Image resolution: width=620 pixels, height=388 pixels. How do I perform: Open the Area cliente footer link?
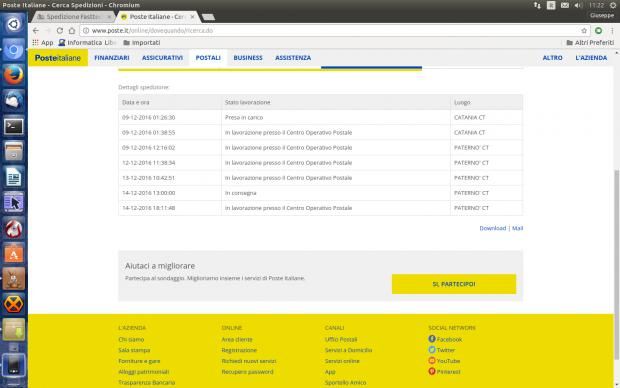(237, 339)
